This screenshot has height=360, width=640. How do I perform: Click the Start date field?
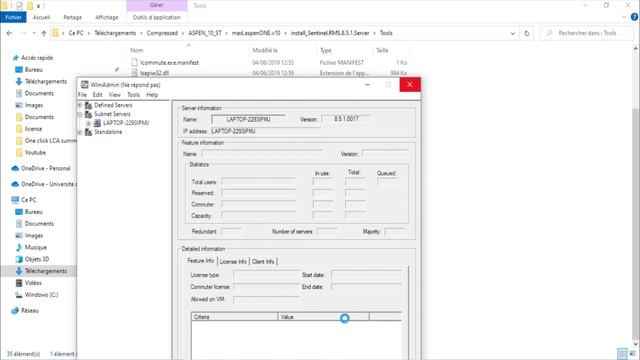coord(366,275)
